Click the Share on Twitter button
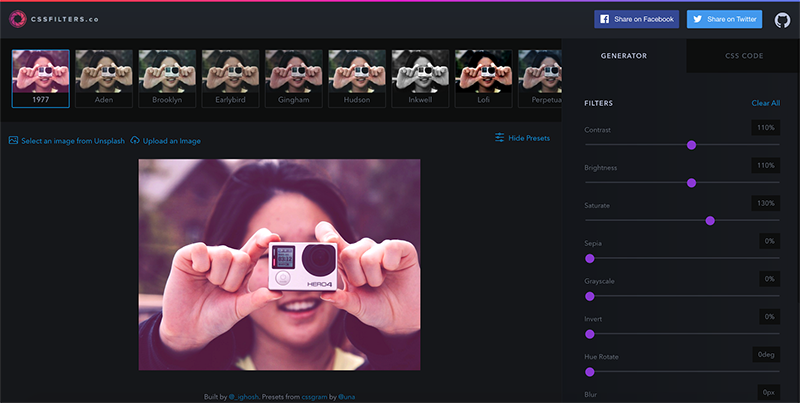This screenshot has height=403, width=800. pyautogui.click(x=724, y=19)
